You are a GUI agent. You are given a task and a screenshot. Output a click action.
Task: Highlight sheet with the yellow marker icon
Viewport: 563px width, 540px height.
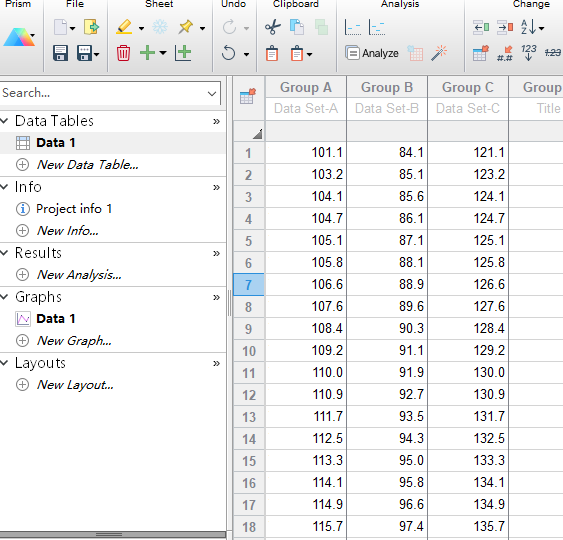124,27
